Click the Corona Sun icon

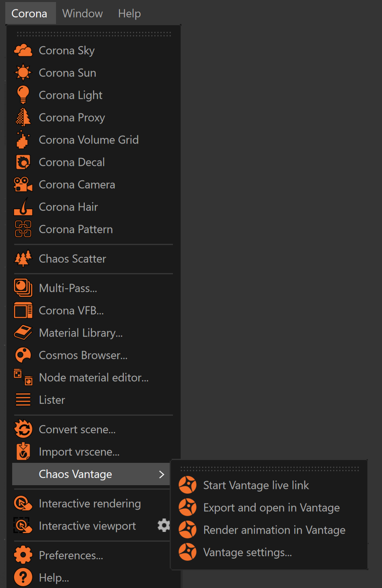point(23,73)
